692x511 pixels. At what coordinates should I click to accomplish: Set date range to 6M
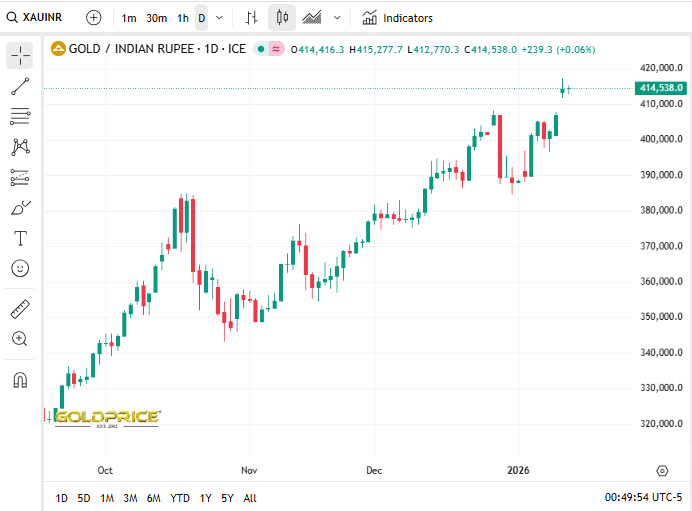[x=154, y=498]
